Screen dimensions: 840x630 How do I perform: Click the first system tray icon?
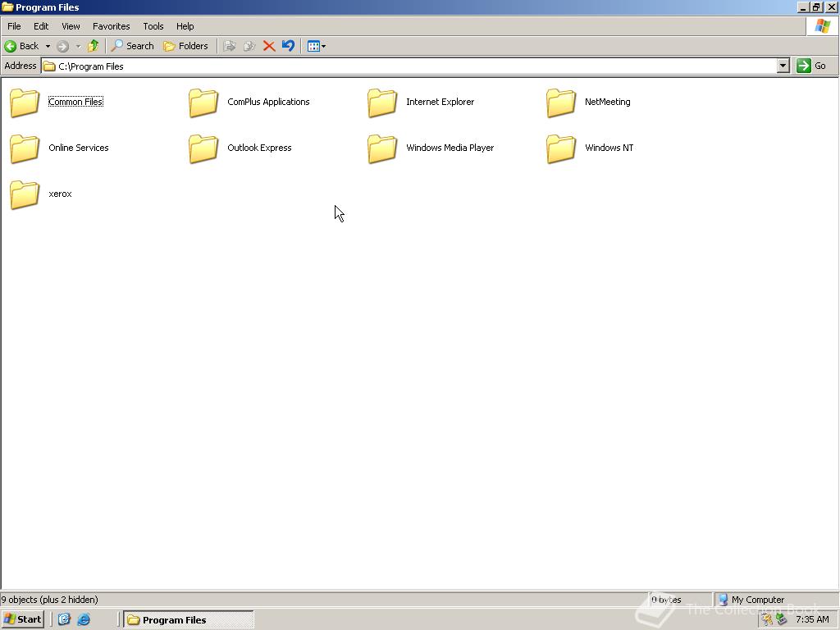pyautogui.click(x=767, y=619)
